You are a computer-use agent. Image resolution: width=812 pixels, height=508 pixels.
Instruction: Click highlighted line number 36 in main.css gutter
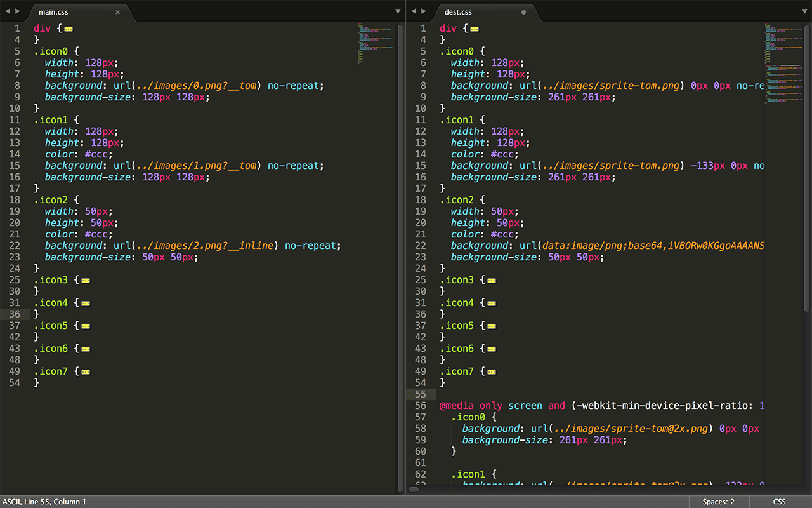coord(14,314)
